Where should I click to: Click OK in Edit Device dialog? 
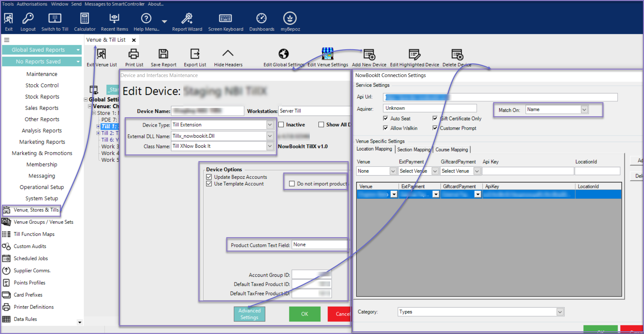point(305,314)
